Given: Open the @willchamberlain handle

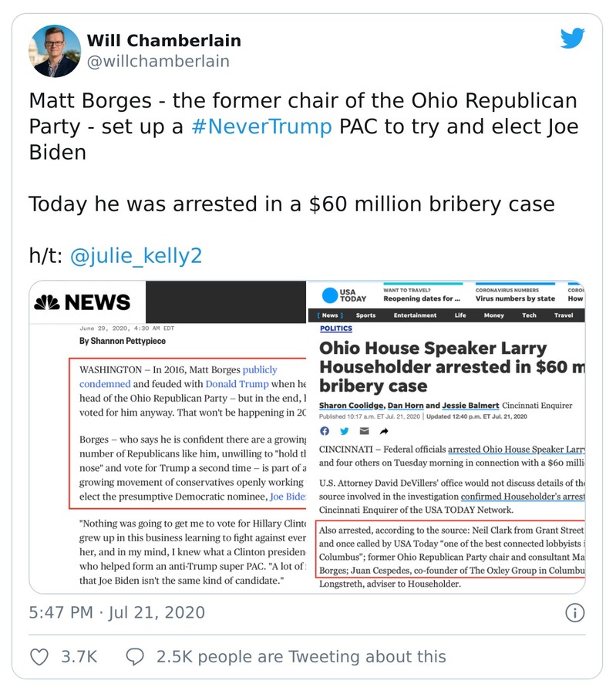Looking at the screenshot, I should tap(158, 61).
